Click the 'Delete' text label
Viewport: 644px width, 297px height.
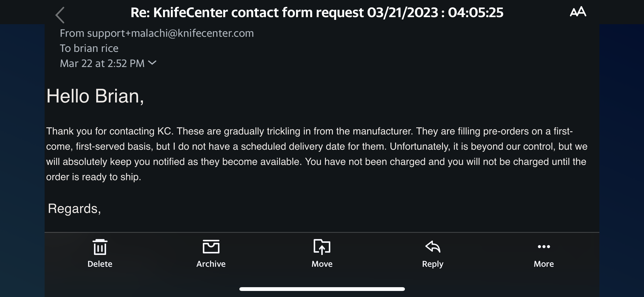pyautogui.click(x=100, y=264)
